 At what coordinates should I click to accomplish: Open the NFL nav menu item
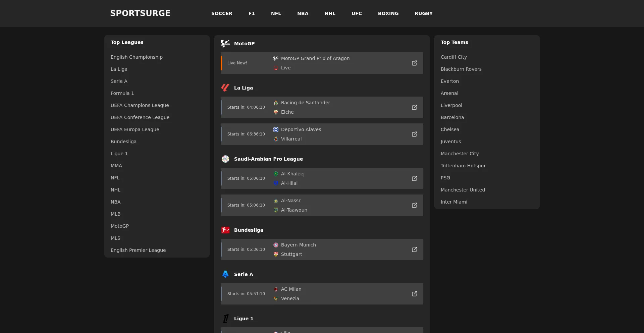point(276,13)
